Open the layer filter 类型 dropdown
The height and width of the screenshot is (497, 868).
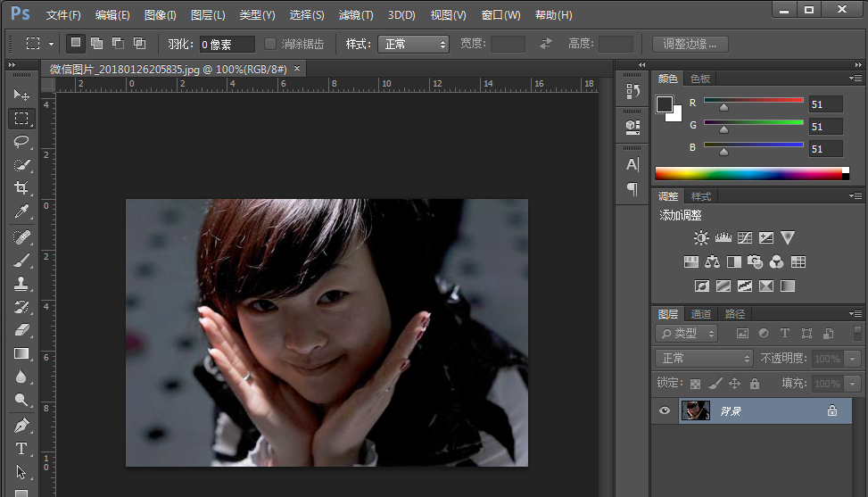coord(687,333)
